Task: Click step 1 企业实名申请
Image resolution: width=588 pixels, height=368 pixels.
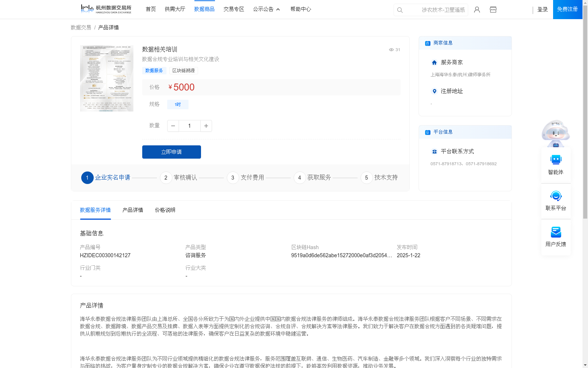Action: click(x=106, y=178)
